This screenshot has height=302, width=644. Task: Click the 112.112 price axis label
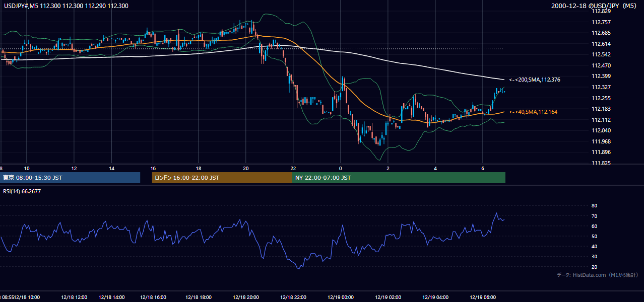[601, 120]
